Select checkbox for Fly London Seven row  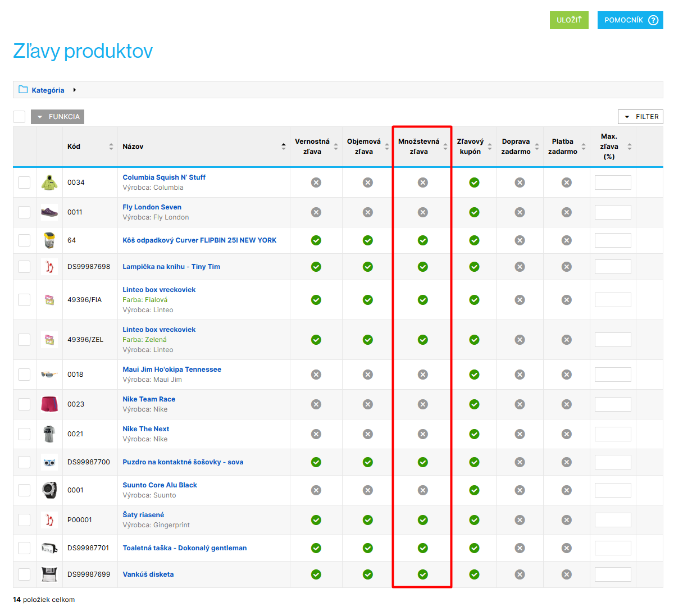point(24,212)
